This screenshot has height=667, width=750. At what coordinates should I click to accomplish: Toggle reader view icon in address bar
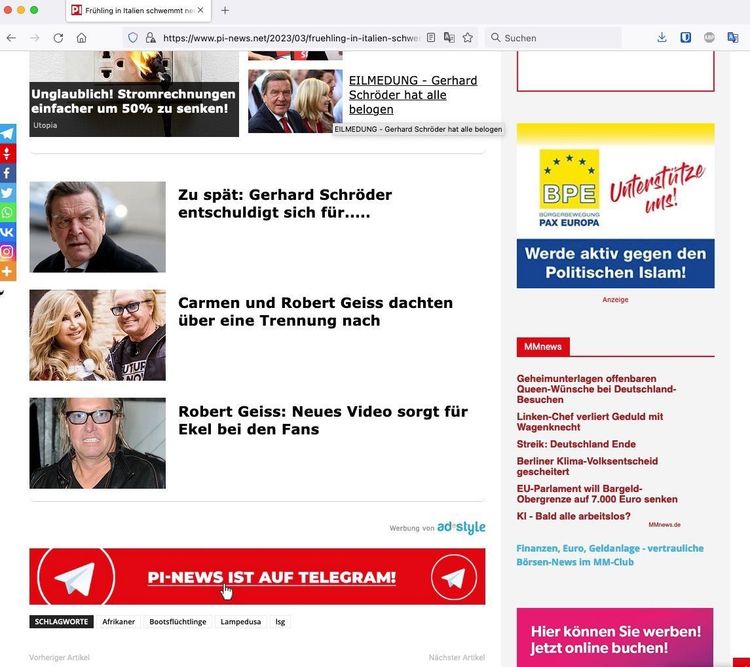(x=431, y=37)
